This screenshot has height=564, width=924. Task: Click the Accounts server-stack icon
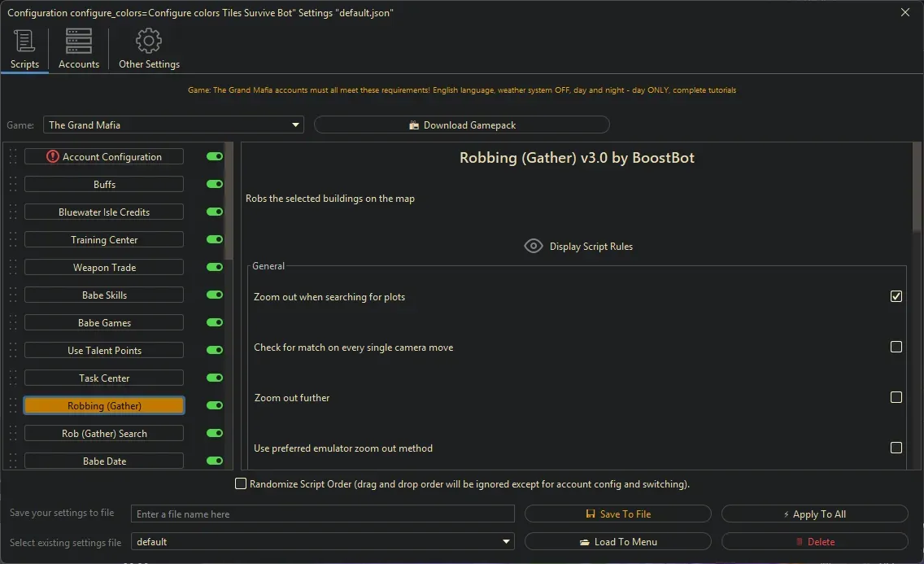78,41
